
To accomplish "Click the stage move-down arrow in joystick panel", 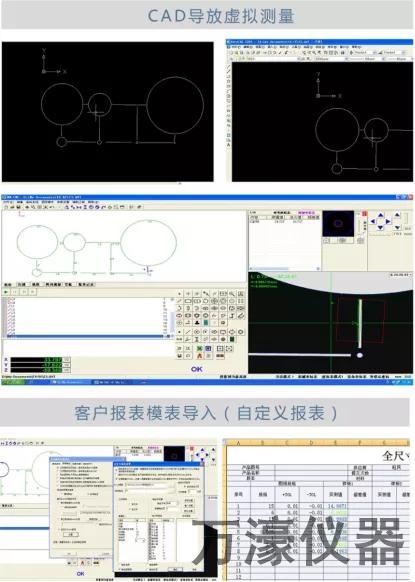I will coord(380,228).
